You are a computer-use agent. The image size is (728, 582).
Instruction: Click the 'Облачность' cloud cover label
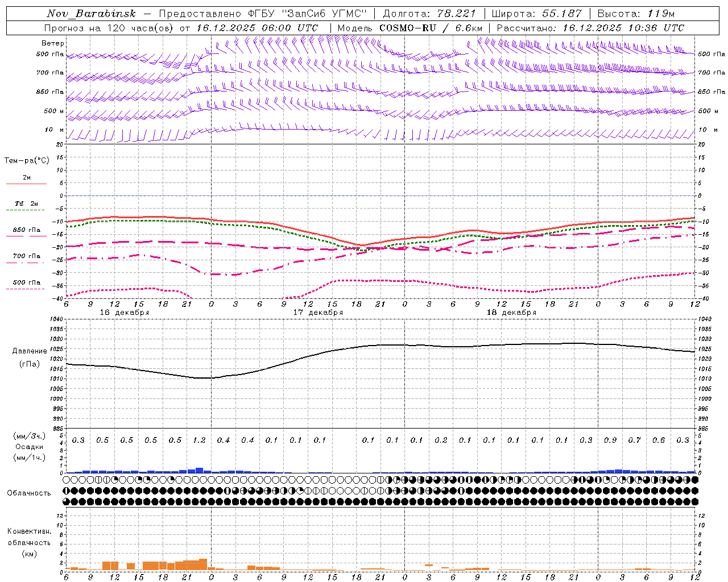pyautogui.click(x=29, y=493)
